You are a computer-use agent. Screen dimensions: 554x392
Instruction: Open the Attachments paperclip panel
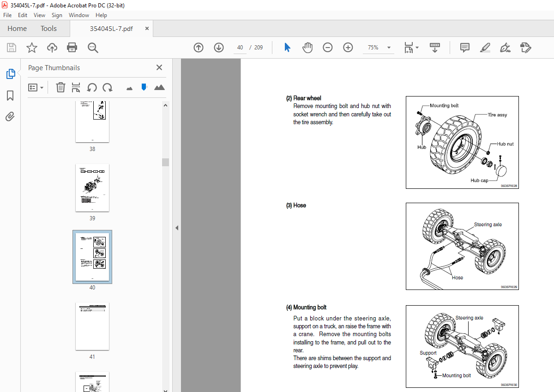[x=10, y=116]
